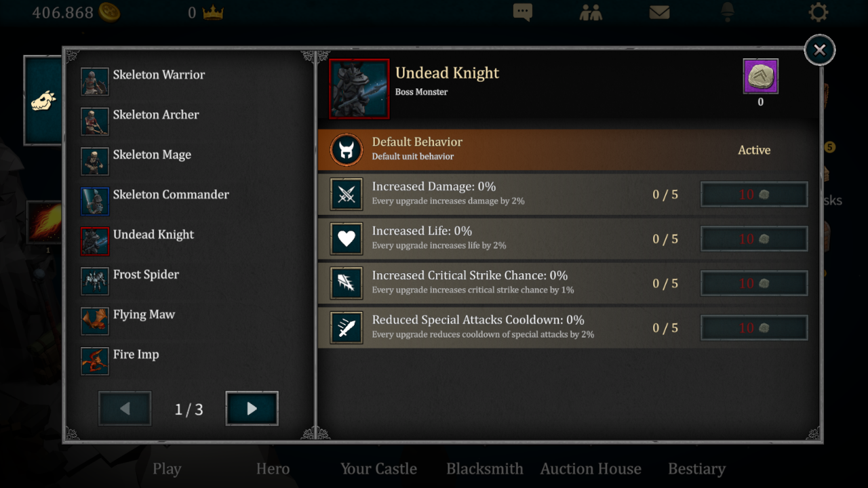Screen dimensions: 868x488
Task: Close the bestiary upgrade panel
Action: pos(819,50)
